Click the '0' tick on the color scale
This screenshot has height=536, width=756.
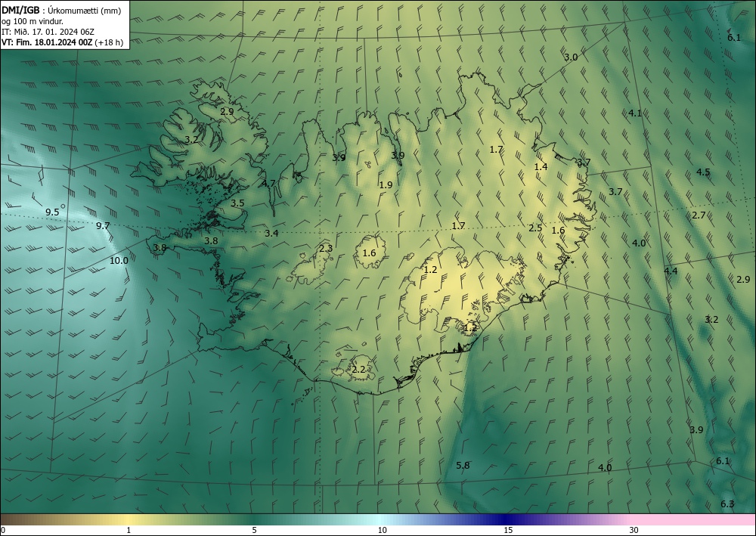click(3, 530)
